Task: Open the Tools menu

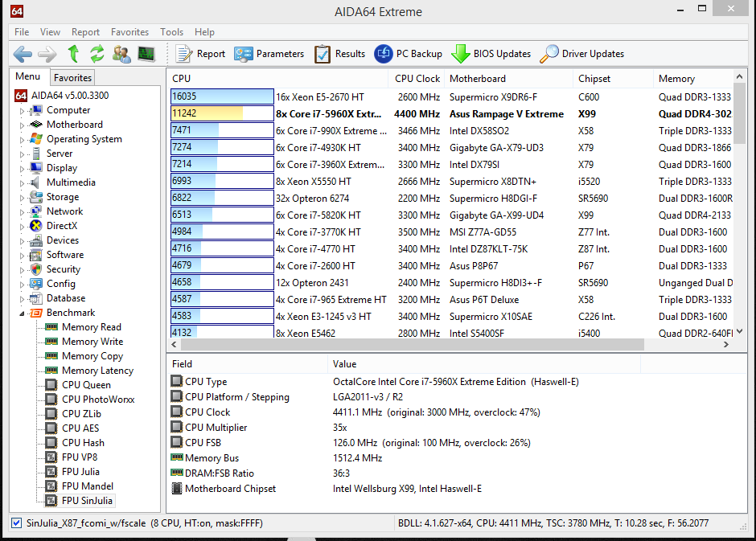Action: tap(171, 32)
